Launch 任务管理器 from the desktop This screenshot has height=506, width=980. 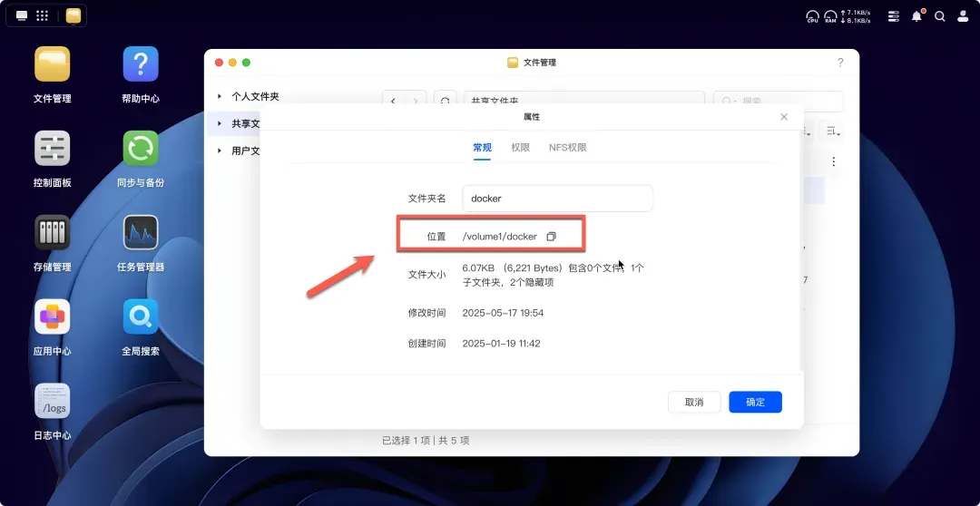pos(141,232)
